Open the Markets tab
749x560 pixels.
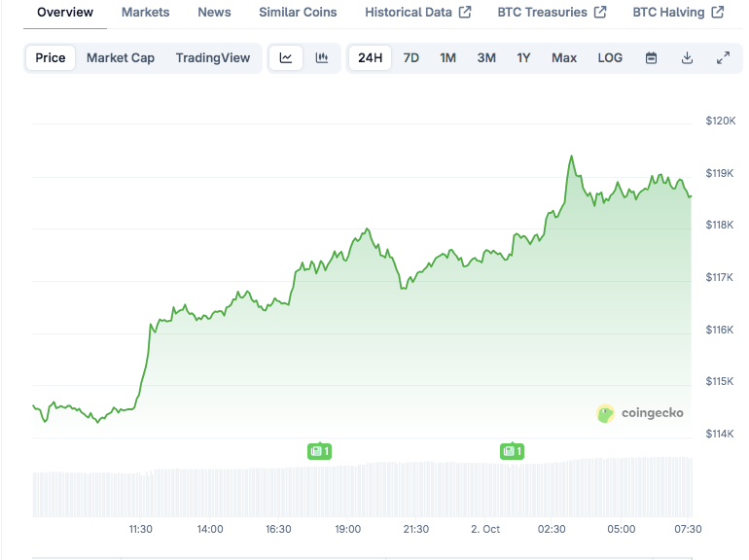(x=145, y=13)
